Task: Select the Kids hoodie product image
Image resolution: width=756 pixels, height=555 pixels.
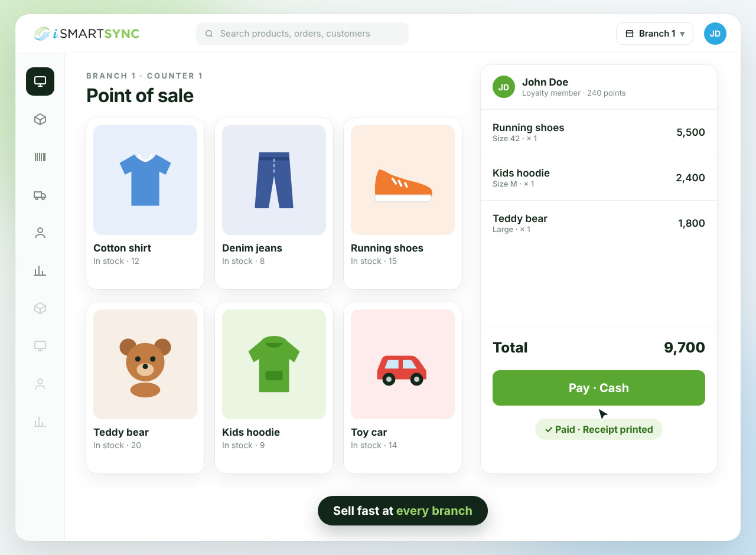Action: pyautogui.click(x=274, y=364)
